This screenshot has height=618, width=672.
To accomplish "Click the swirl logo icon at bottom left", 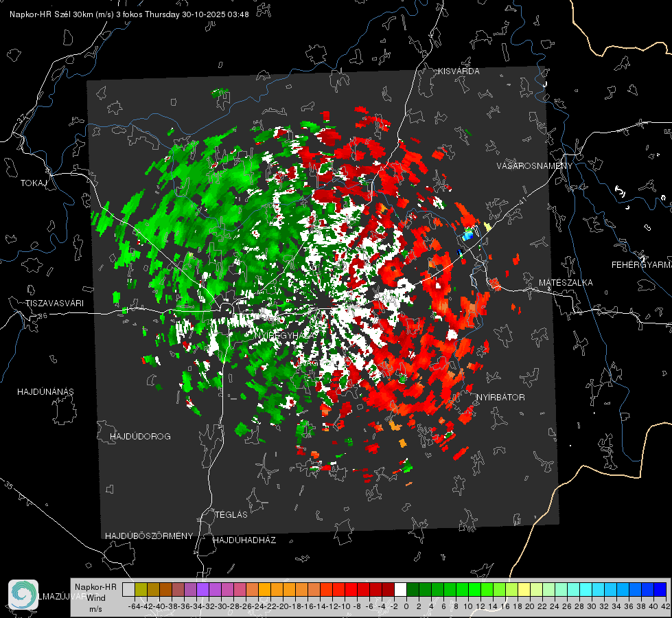I will 23,595.
